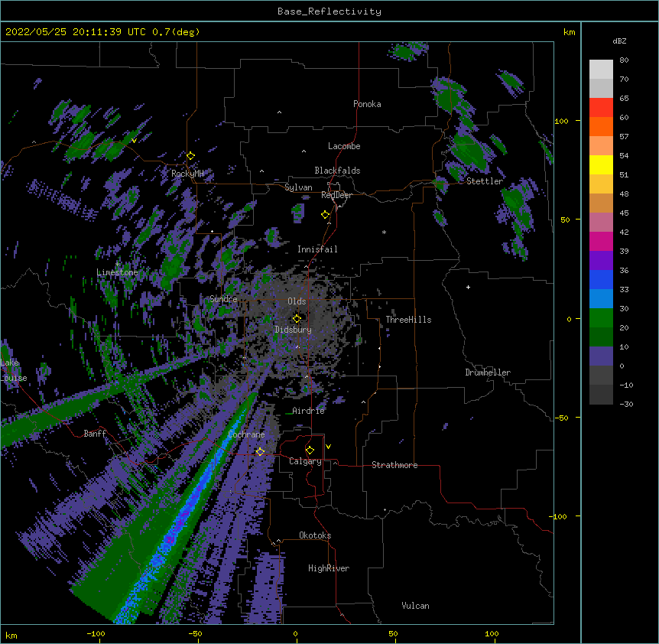Click the Lacombe city label
This screenshot has height=644, width=659.
click(x=344, y=146)
